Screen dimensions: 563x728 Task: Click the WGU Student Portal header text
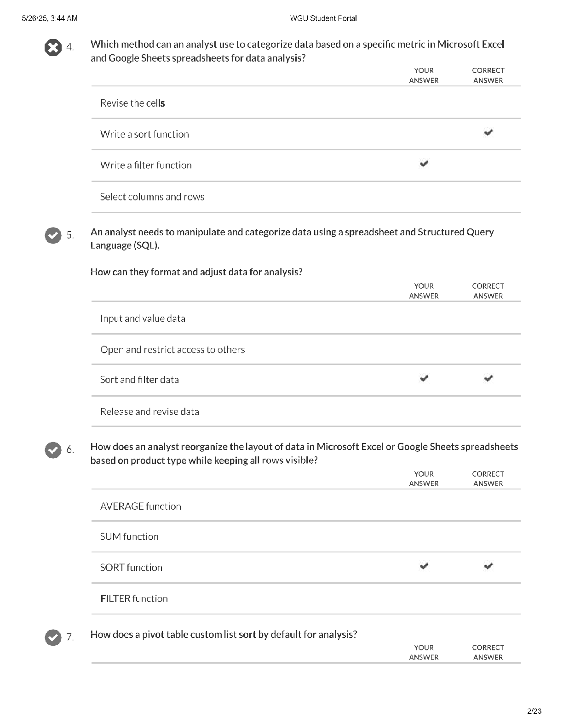pos(323,18)
